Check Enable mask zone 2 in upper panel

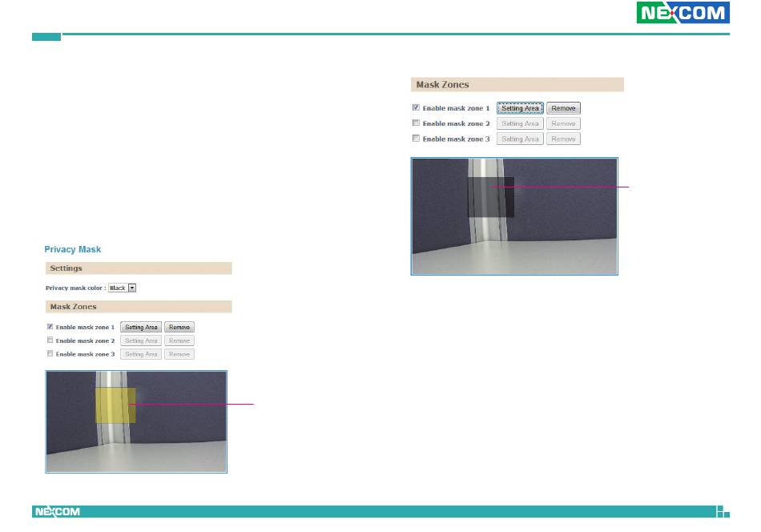click(416, 123)
